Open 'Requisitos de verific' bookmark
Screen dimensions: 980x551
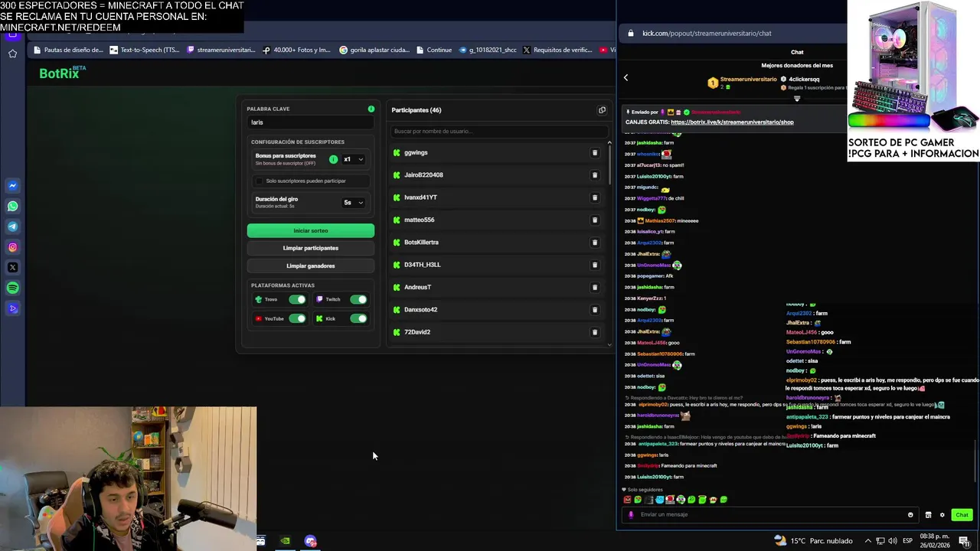click(557, 51)
